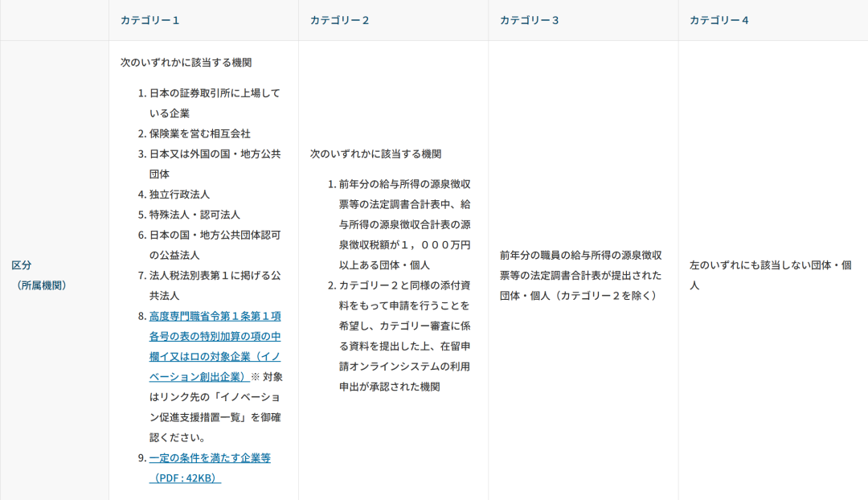Screen dimensions: 868x500
Task: Click the カテゴリー３ column header
Action: click(529, 20)
